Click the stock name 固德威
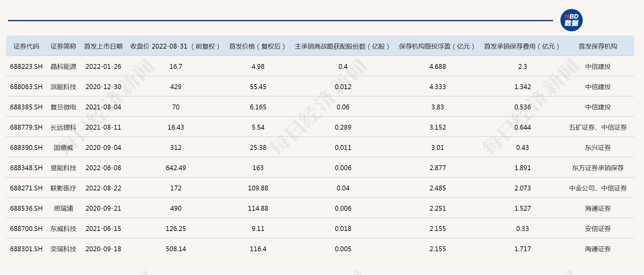 point(63,148)
